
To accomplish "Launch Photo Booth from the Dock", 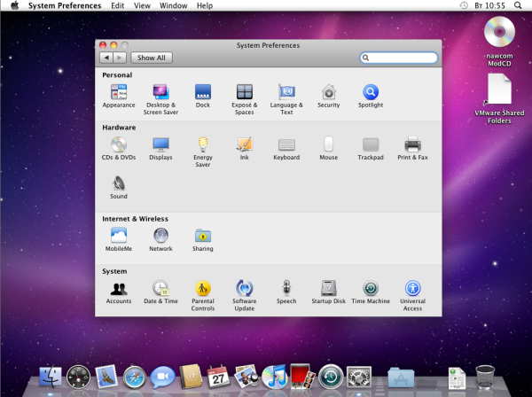I will point(302,377).
